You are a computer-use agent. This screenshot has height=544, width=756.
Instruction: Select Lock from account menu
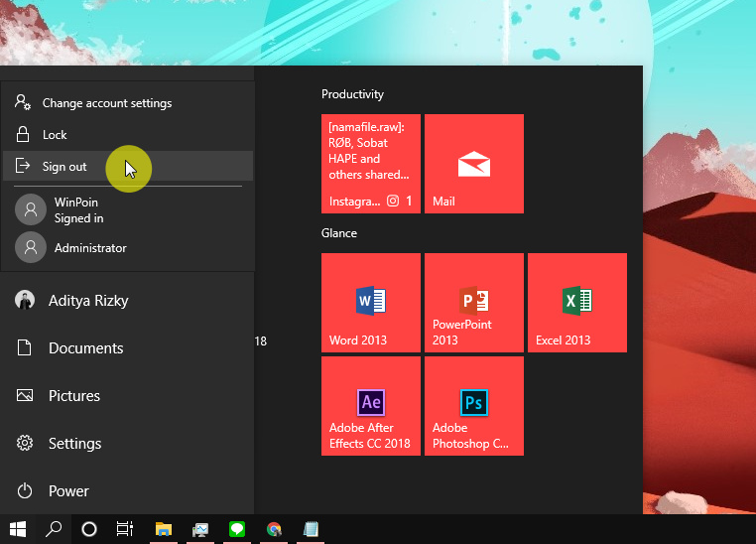pos(128,135)
